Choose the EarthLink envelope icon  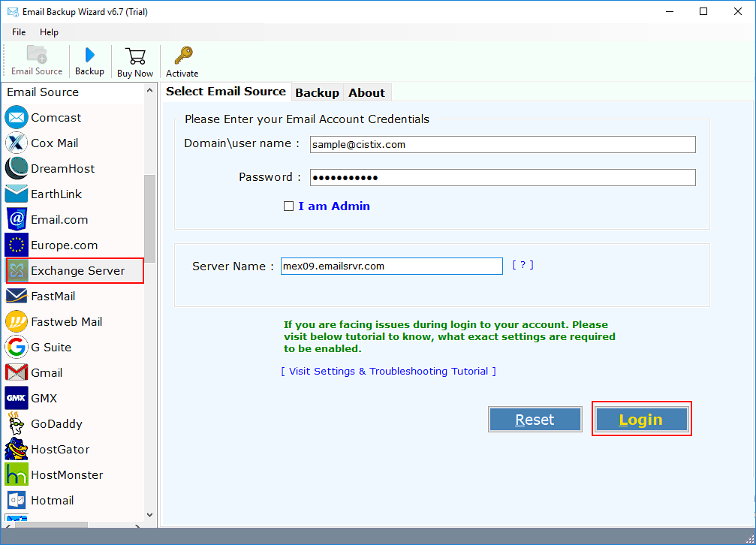(17, 194)
